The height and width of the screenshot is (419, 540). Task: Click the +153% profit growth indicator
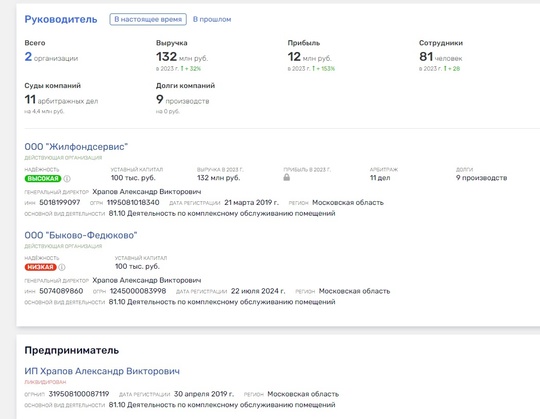point(323,69)
